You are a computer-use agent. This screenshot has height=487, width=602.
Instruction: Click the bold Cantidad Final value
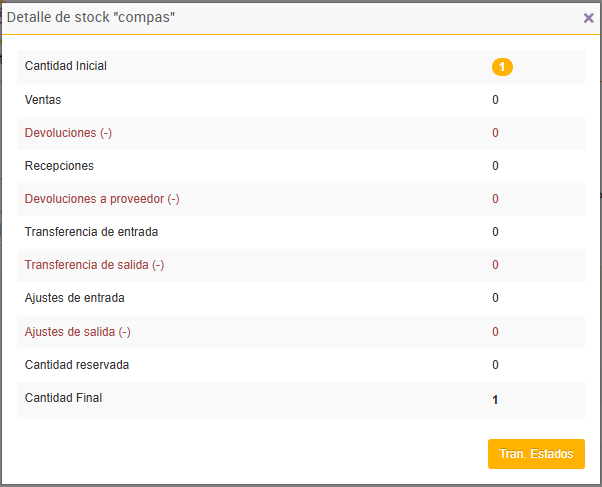(495, 400)
